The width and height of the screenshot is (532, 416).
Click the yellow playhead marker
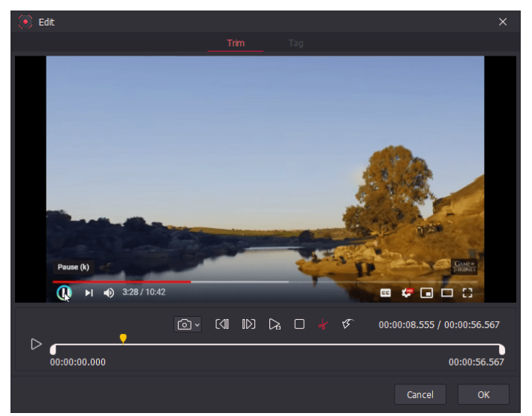pos(123,339)
